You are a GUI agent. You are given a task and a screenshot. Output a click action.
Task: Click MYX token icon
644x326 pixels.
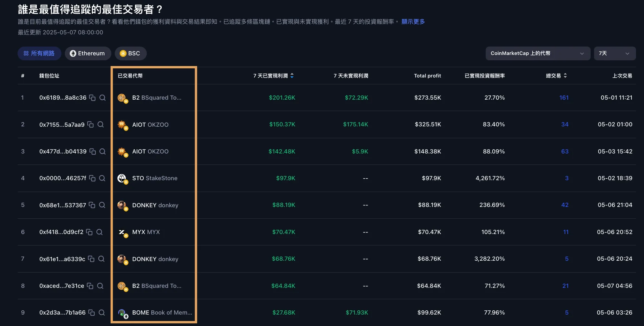click(122, 233)
